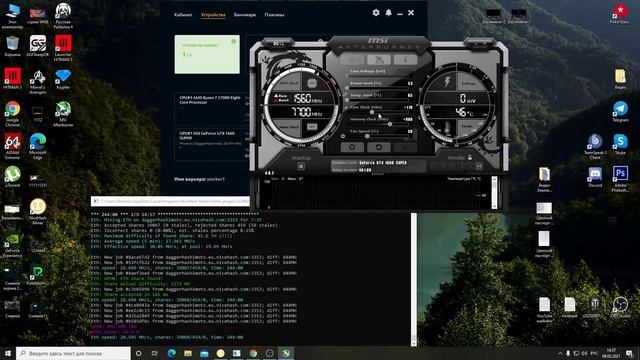Open MSI Afterburner desktop shortcut

[x=62, y=113]
